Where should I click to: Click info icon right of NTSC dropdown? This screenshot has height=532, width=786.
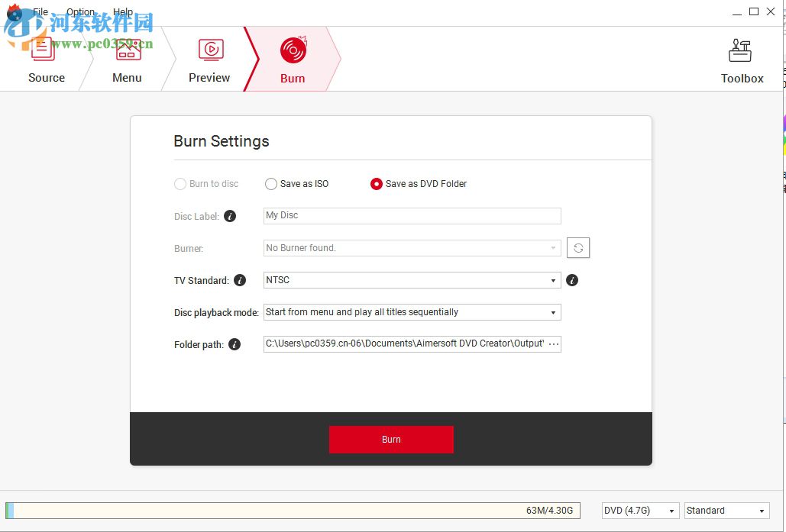tap(572, 280)
